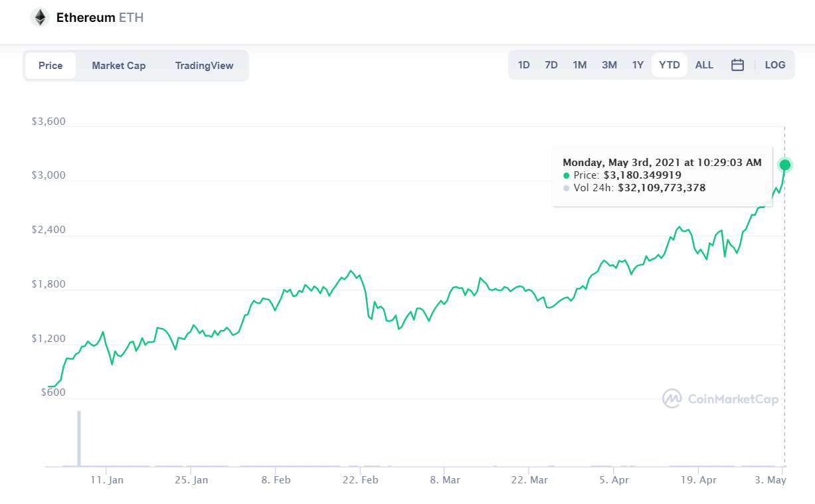Click the 5. Apr date axis label
Viewport: 815px width, 504px height.
click(614, 479)
